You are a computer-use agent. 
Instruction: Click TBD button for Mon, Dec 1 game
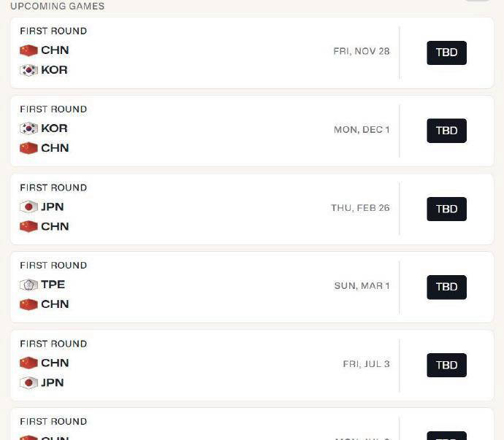click(446, 131)
